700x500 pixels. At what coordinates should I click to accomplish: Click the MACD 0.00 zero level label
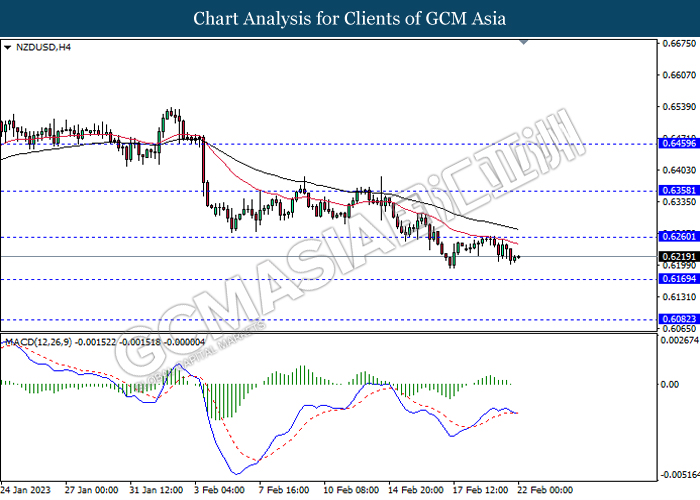670,384
